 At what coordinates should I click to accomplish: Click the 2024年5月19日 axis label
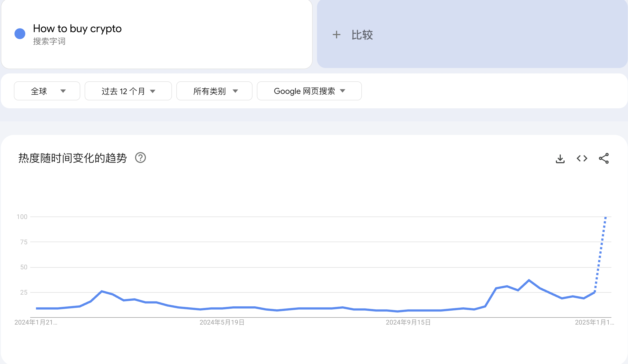point(222,323)
